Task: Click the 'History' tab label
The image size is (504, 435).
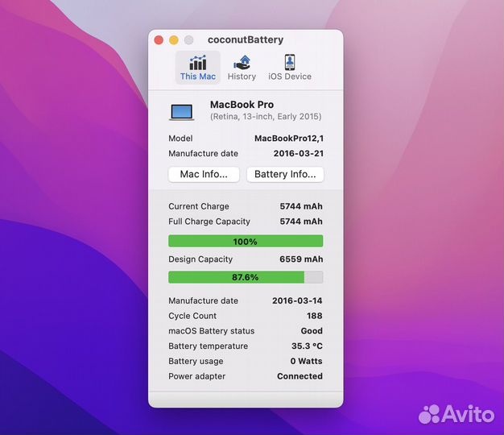Action: (x=242, y=77)
